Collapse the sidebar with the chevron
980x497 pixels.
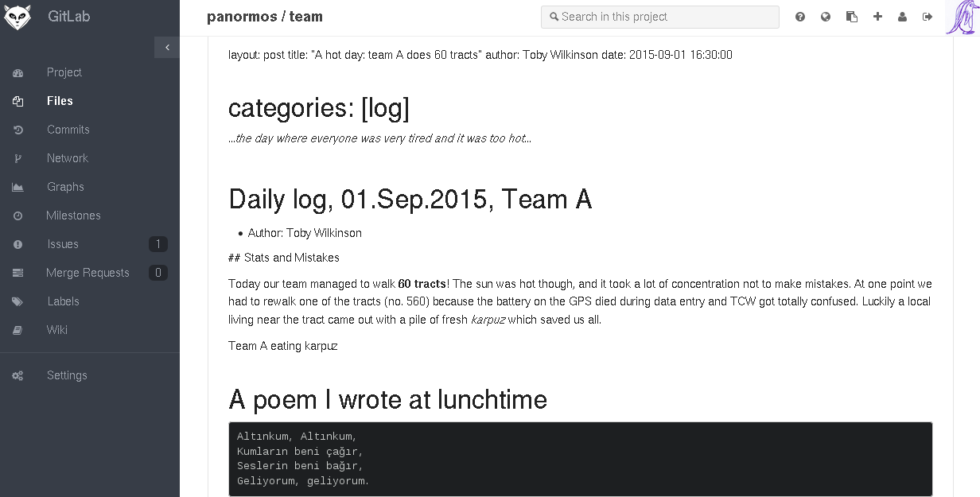[x=167, y=48]
